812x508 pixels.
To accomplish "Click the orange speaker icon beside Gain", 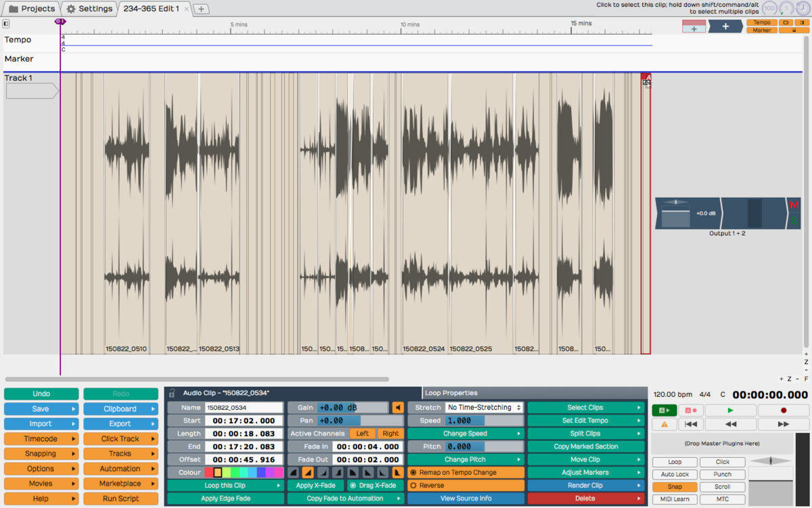I will [x=398, y=408].
